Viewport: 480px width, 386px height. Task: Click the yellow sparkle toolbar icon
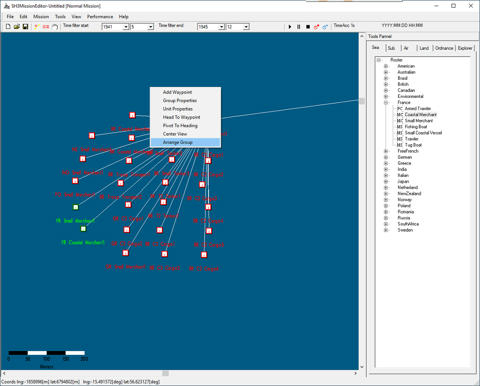pos(37,27)
